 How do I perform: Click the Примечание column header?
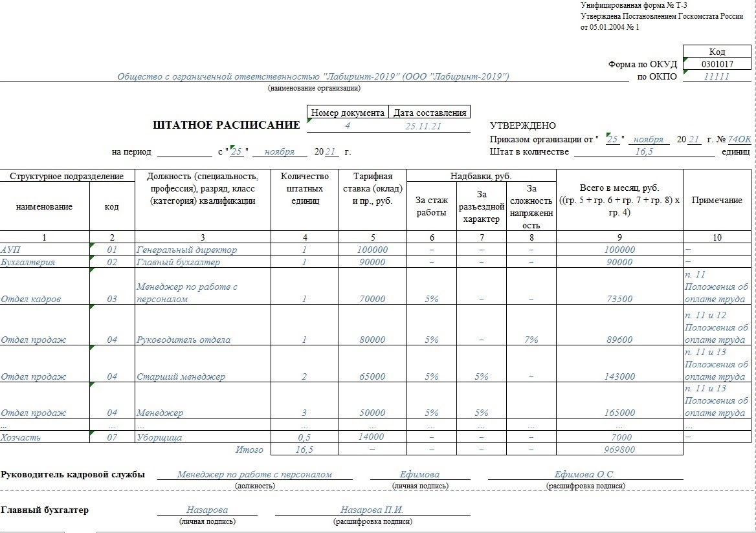click(x=717, y=200)
